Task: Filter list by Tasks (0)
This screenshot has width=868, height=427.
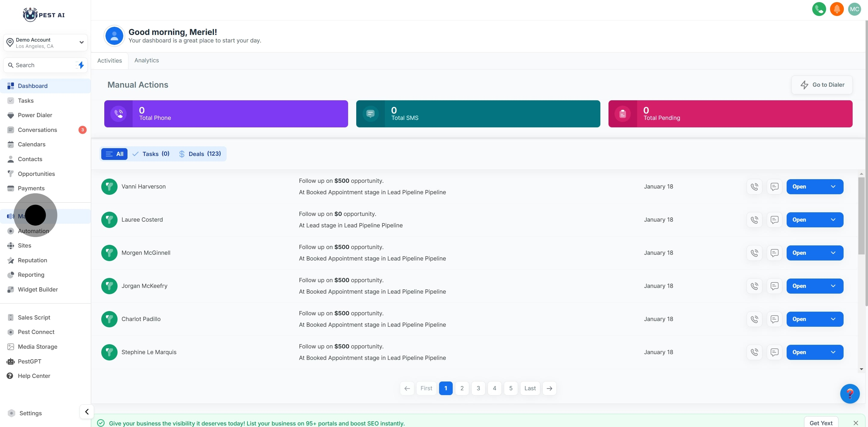Action: click(151, 154)
